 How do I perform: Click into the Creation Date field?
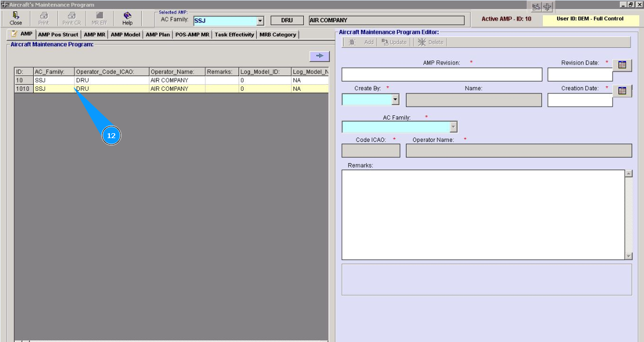click(x=580, y=100)
